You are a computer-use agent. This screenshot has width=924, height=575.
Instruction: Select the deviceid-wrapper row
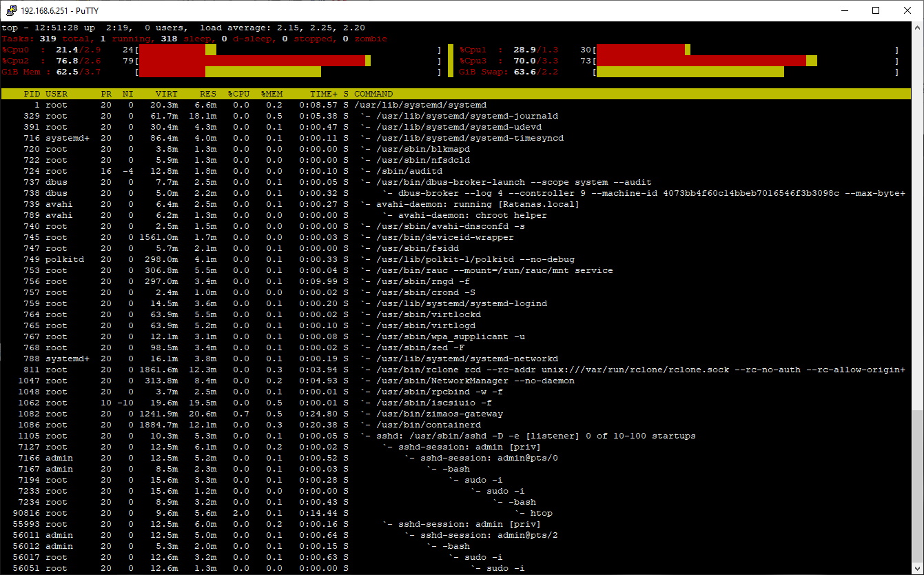[x=455, y=237]
